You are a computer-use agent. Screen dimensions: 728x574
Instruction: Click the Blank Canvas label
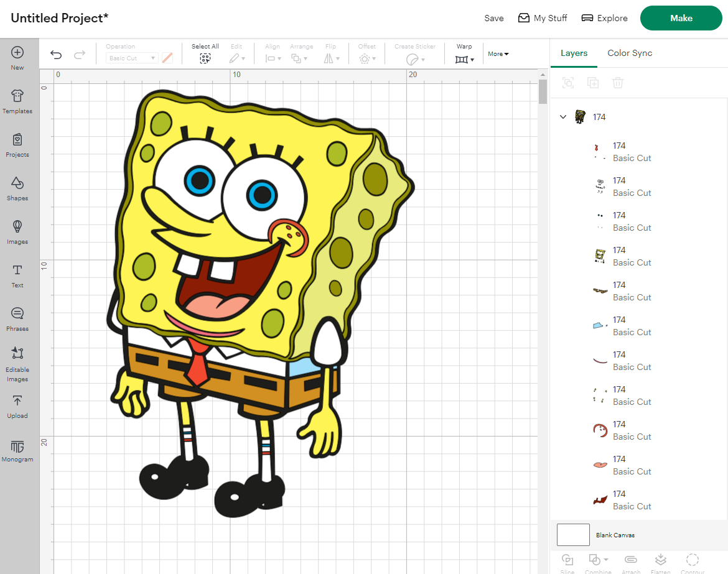pos(615,535)
